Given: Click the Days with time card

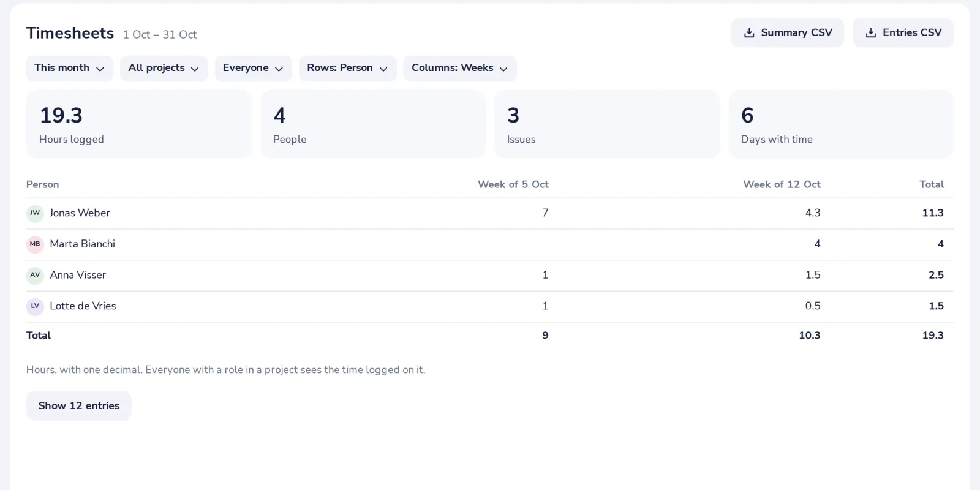Looking at the screenshot, I should (x=841, y=124).
